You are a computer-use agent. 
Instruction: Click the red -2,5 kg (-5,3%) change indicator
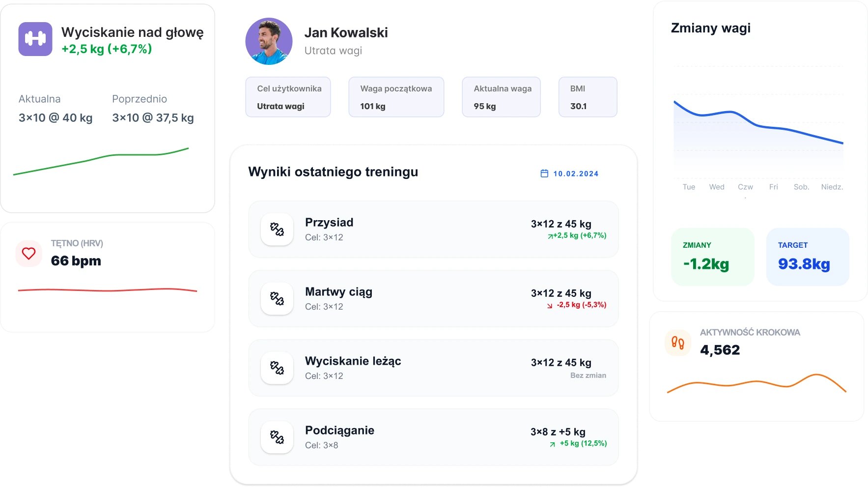coord(577,305)
